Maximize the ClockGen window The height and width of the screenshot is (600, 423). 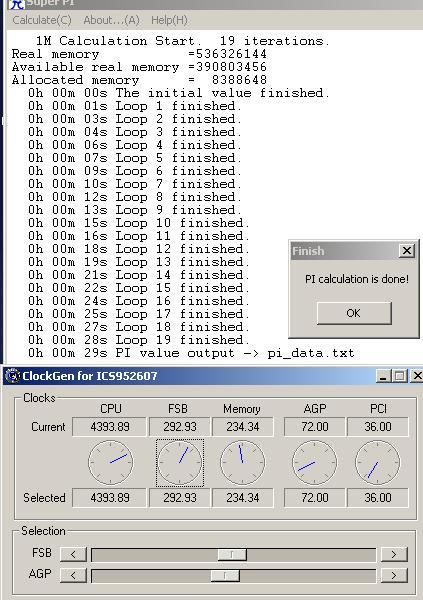tap(400, 376)
